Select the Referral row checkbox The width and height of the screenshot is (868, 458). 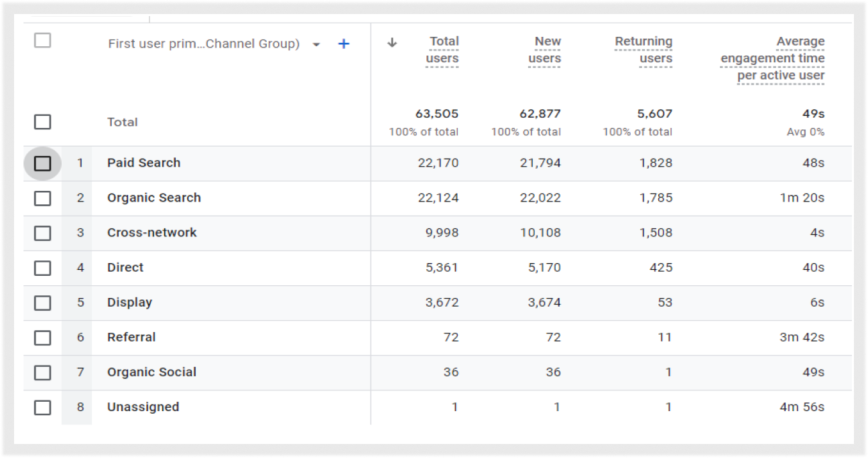(42, 337)
